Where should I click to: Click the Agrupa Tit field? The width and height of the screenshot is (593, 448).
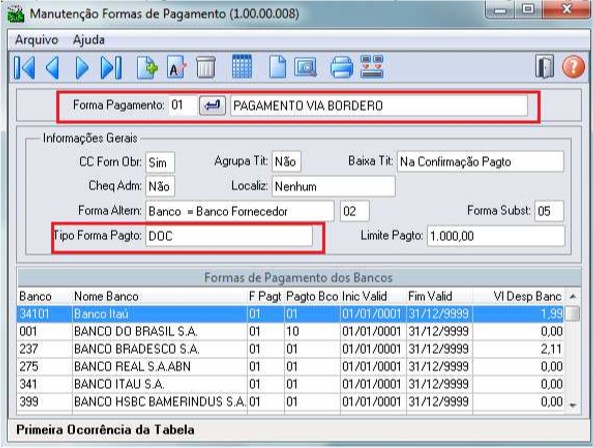(x=286, y=162)
